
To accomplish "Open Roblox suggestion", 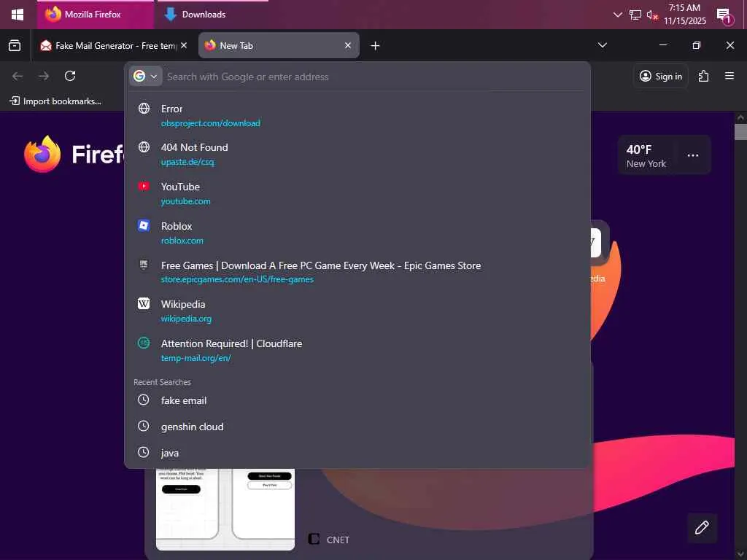I will [x=357, y=233].
